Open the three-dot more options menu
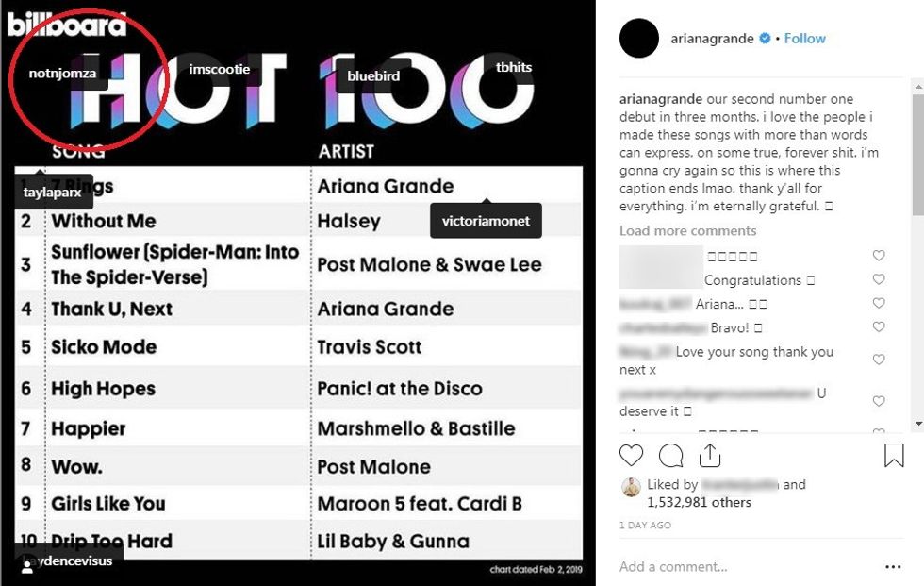924x586 pixels. tap(893, 567)
